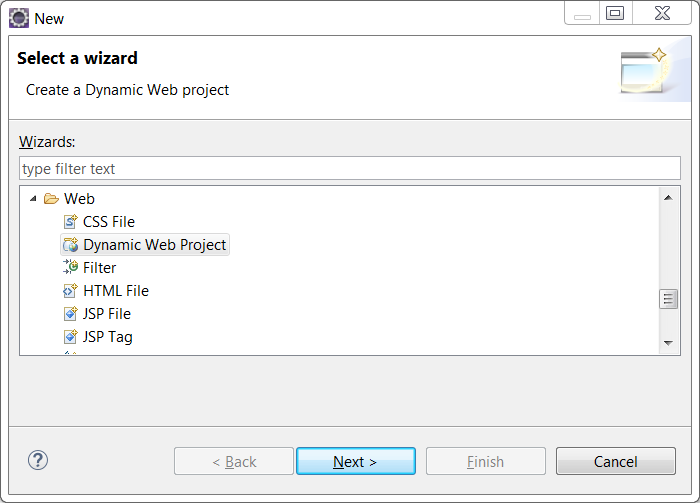Click the CSS File wizard icon
This screenshot has height=503, width=700.
pyautogui.click(x=71, y=221)
